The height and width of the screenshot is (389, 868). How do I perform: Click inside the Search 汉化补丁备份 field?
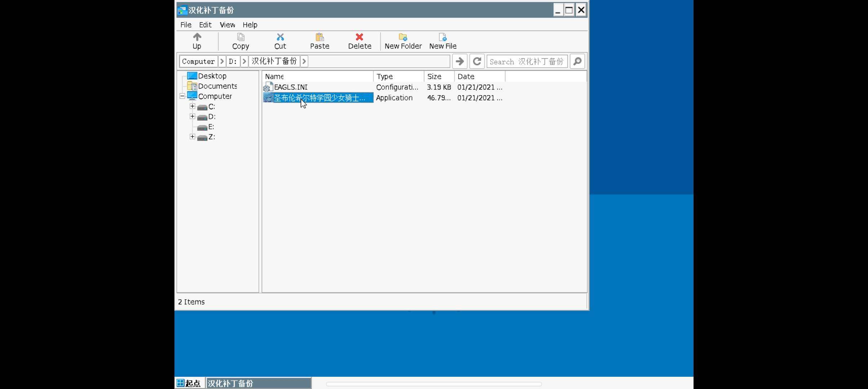tap(527, 61)
